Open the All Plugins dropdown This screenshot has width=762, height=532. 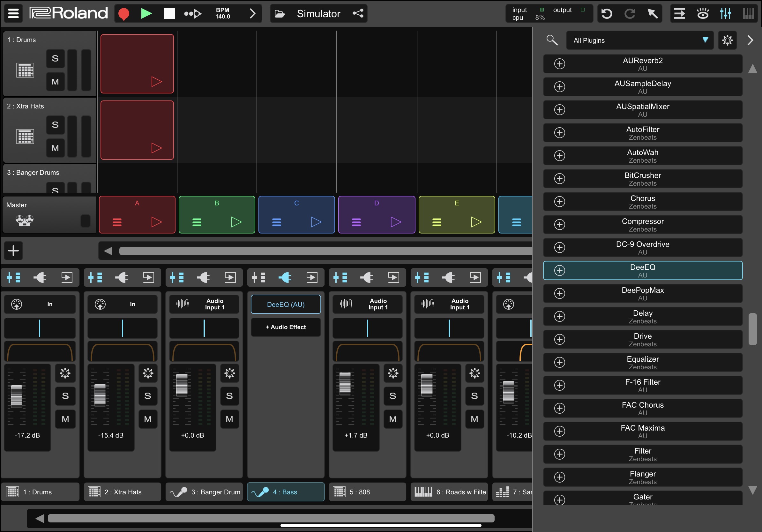[640, 40]
